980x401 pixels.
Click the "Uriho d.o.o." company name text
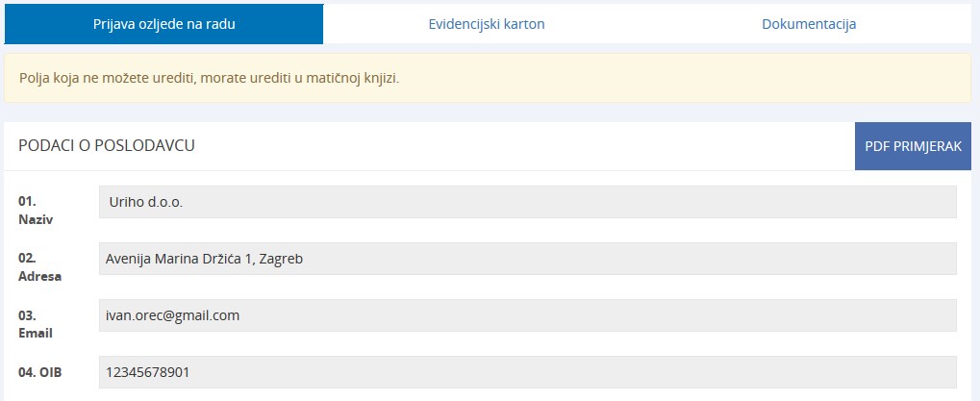coord(146,203)
